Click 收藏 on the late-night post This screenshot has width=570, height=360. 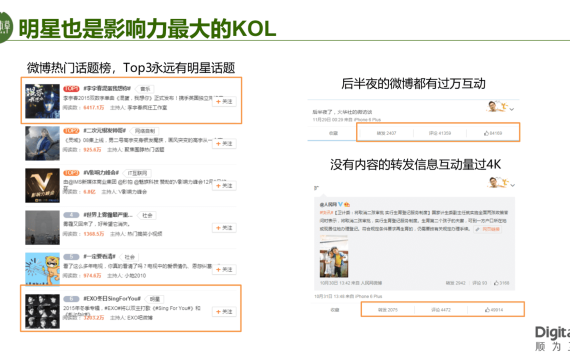(x=333, y=133)
